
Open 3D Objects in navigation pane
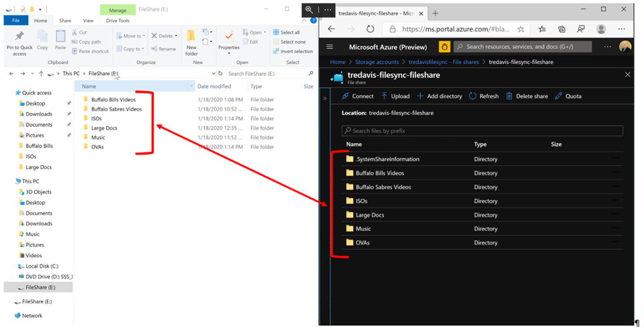39,192
